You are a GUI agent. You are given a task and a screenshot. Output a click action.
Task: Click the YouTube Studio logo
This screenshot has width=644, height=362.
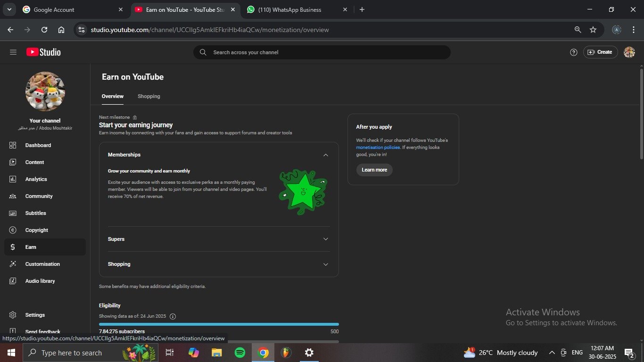(x=43, y=52)
